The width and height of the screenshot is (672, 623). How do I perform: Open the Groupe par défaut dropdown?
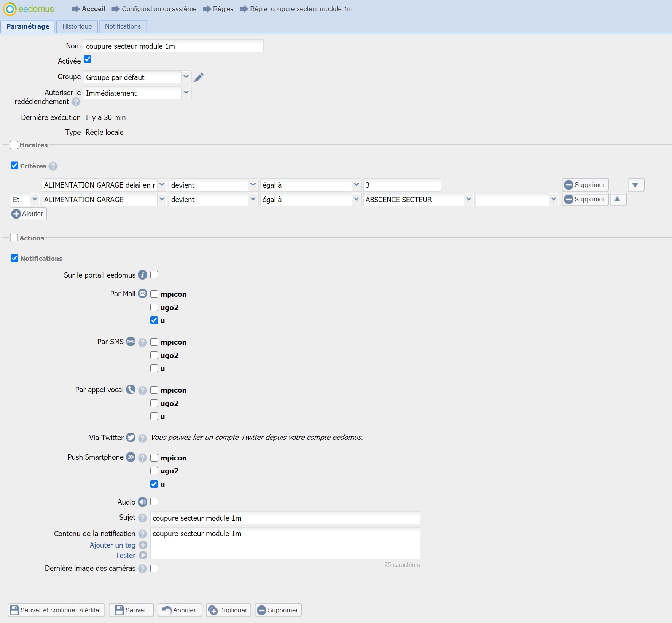pos(186,77)
